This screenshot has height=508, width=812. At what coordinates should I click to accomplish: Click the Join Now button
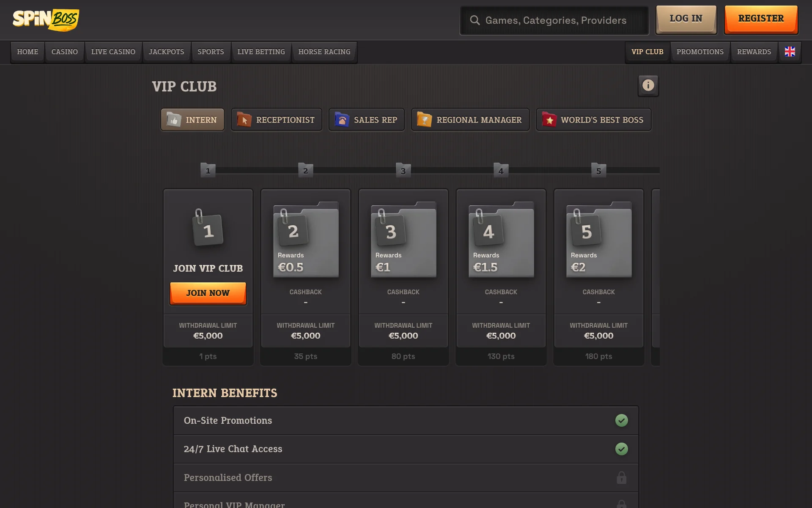208,293
